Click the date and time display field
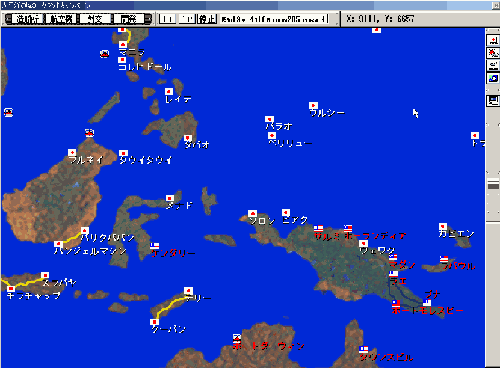The height and width of the screenshot is (368, 500). pos(274,19)
